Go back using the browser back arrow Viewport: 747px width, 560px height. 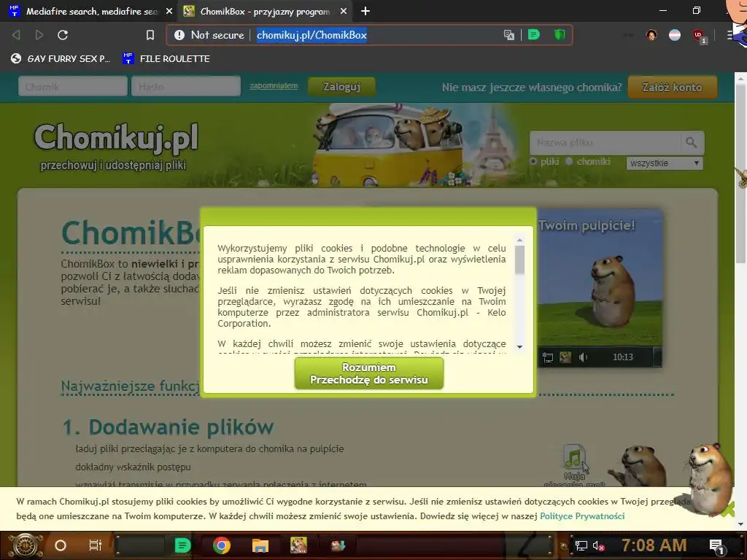16,35
